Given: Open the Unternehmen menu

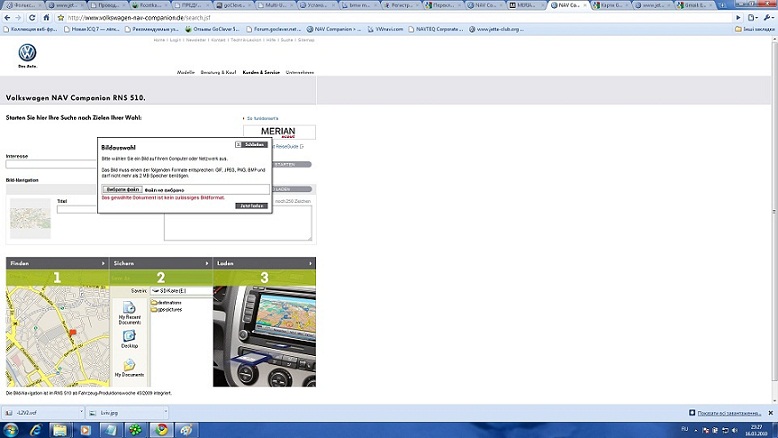Looking at the screenshot, I should pyautogui.click(x=300, y=72).
